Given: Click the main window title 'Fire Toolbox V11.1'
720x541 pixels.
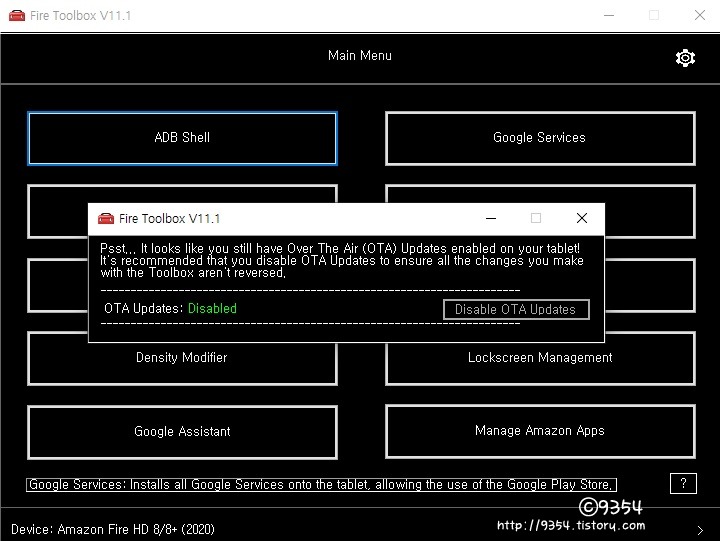Looking at the screenshot, I should click(80, 16).
